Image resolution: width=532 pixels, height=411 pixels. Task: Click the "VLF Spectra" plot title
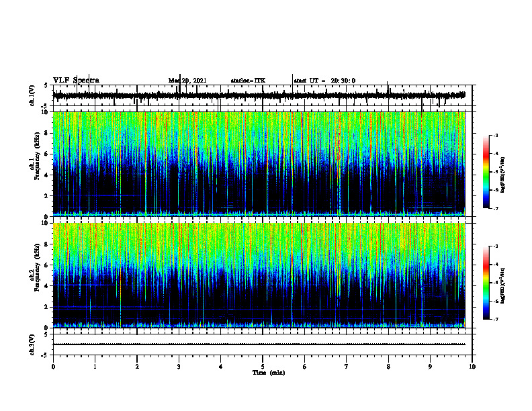tap(76, 81)
